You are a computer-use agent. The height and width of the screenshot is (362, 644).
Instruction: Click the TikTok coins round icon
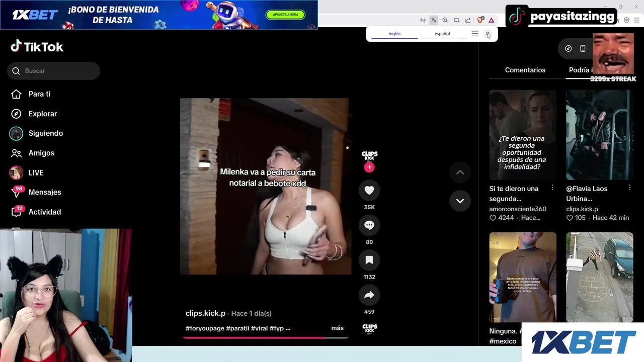pyautogui.click(x=569, y=49)
